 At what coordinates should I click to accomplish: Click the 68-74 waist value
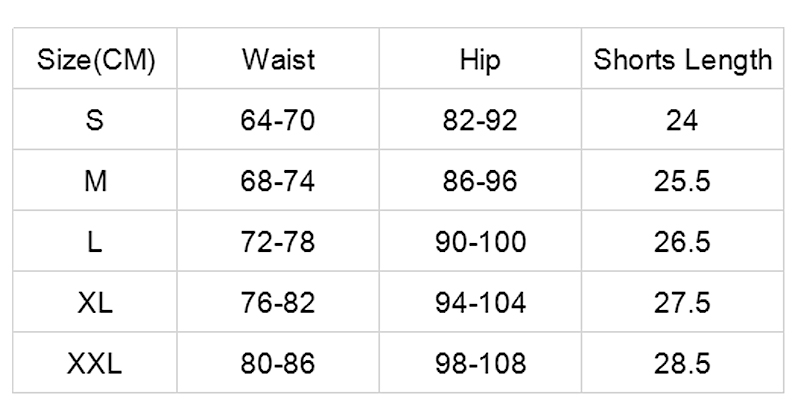(278, 182)
